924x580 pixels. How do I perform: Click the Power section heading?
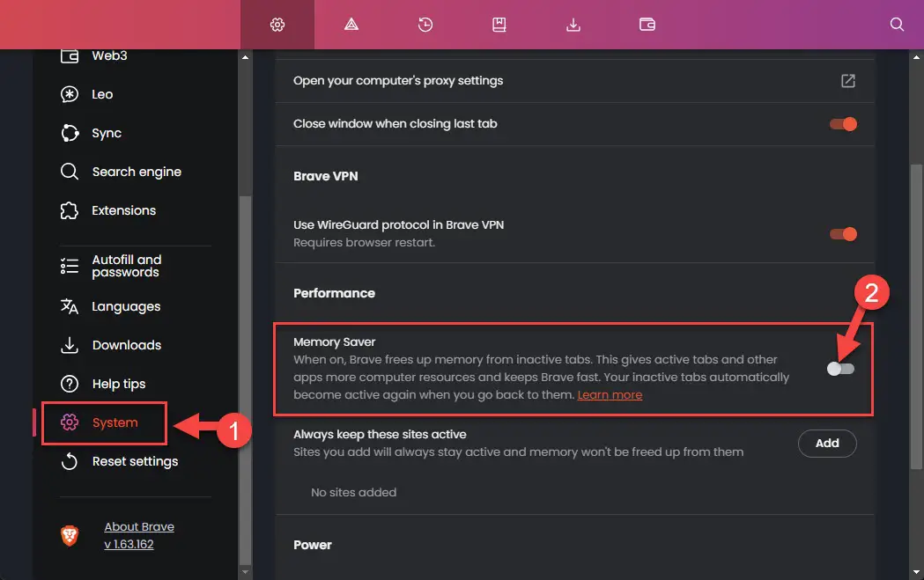point(313,545)
